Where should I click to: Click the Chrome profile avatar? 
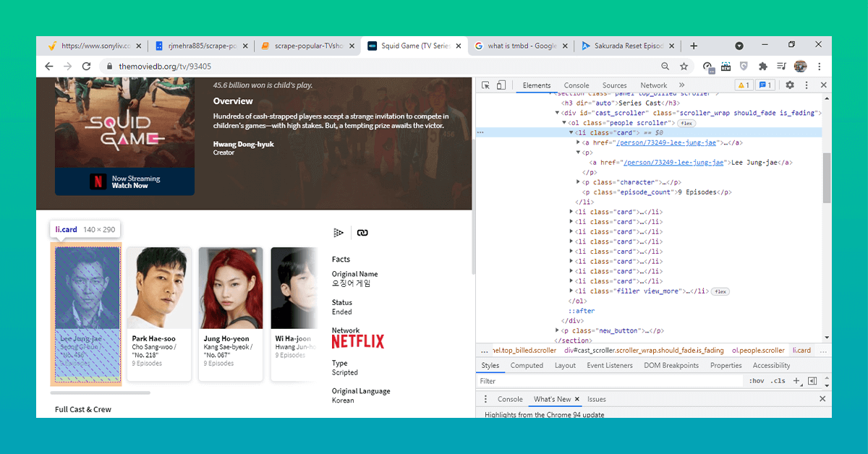pos(800,67)
